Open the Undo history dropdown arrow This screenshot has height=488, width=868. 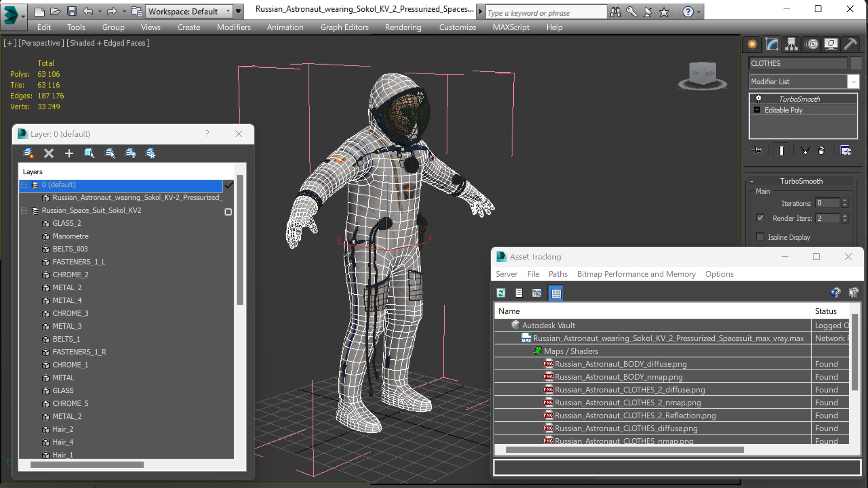click(99, 12)
